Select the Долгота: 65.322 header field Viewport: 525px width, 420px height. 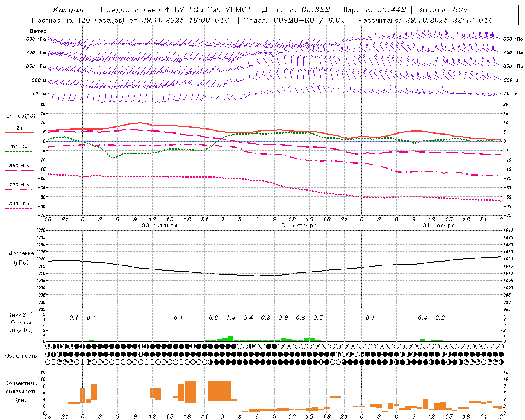[296, 10]
